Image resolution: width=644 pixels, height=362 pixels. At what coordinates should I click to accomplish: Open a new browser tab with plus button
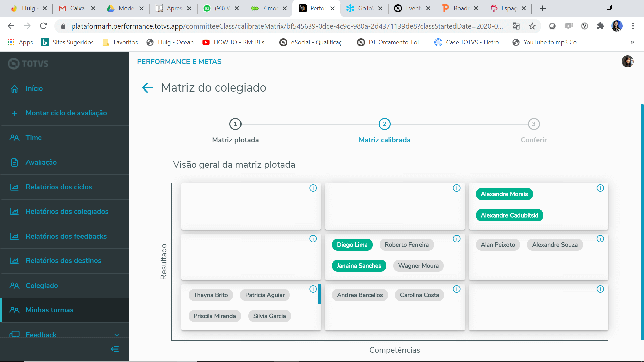click(543, 8)
